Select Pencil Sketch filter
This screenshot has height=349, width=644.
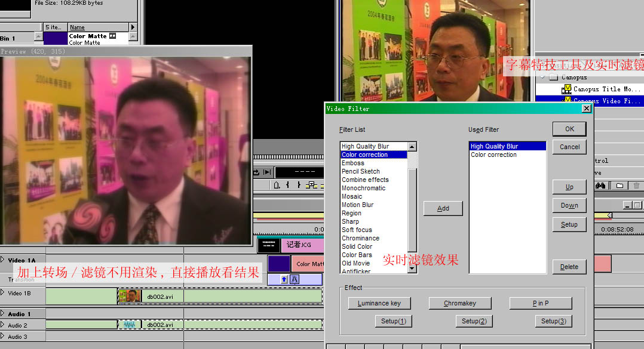[x=374, y=171]
